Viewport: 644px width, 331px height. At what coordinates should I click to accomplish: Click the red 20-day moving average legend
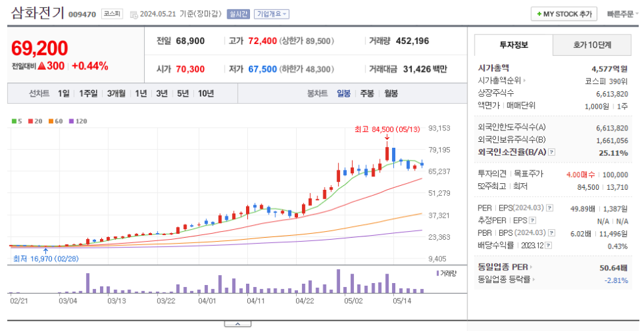pos(35,121)
